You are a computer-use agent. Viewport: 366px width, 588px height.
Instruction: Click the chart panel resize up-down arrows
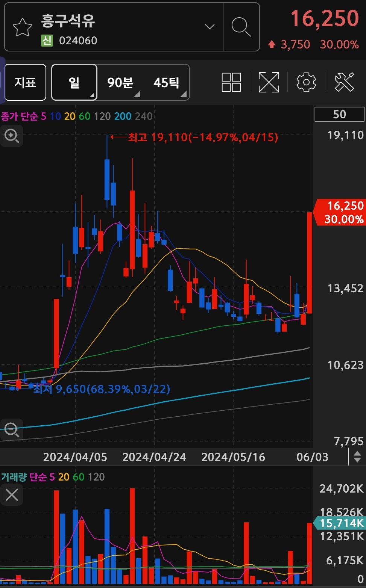(357, 457)
